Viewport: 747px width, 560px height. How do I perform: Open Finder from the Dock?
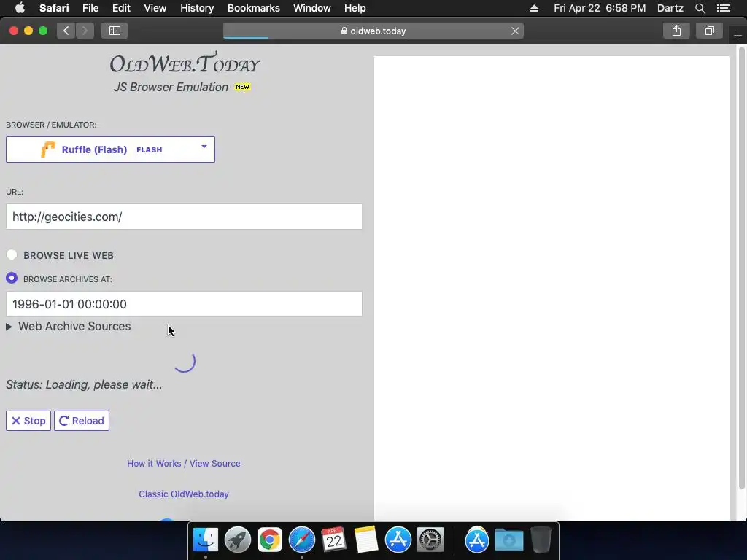click(x=205, y=540)
